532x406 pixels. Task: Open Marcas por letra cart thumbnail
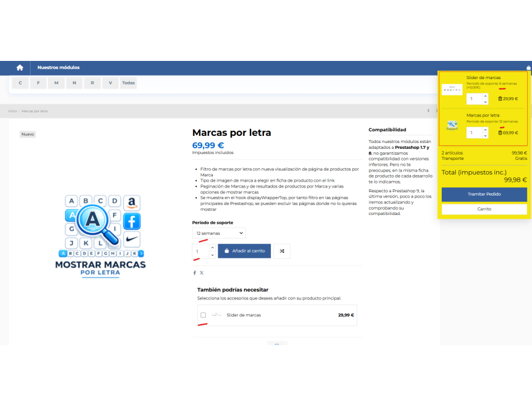[452, 125]
